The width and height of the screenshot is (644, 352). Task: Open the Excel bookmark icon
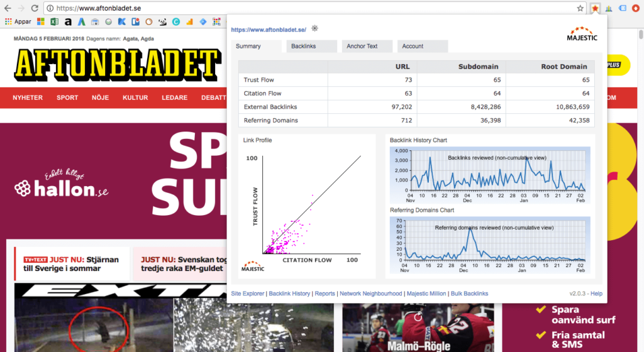point(54,21)
